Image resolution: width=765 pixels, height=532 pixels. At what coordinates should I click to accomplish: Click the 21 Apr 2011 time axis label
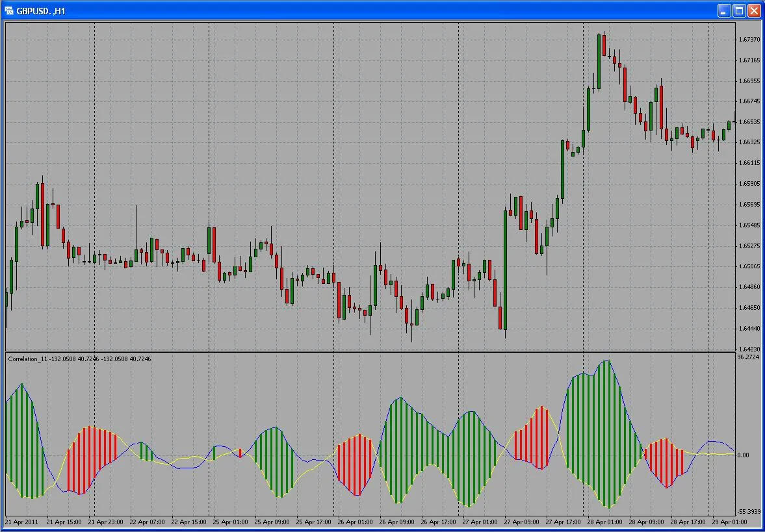(x=21, y=522)
